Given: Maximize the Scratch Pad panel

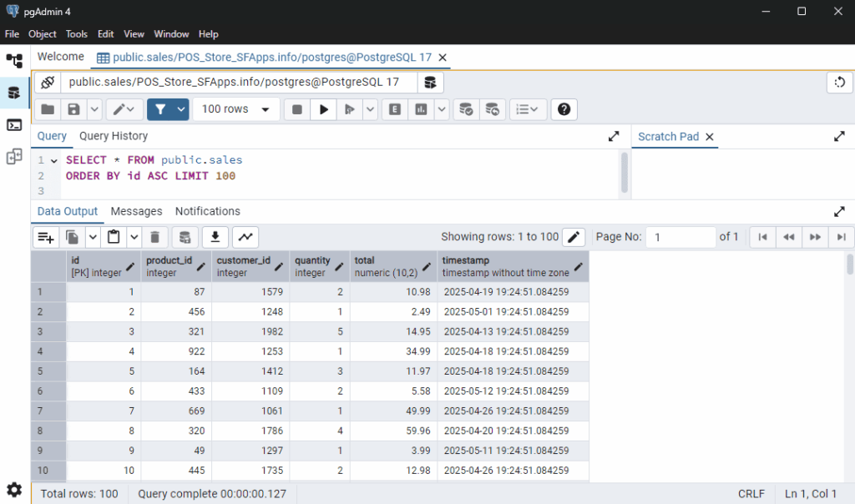Looking at the screenshot, I should pos(839,136).
